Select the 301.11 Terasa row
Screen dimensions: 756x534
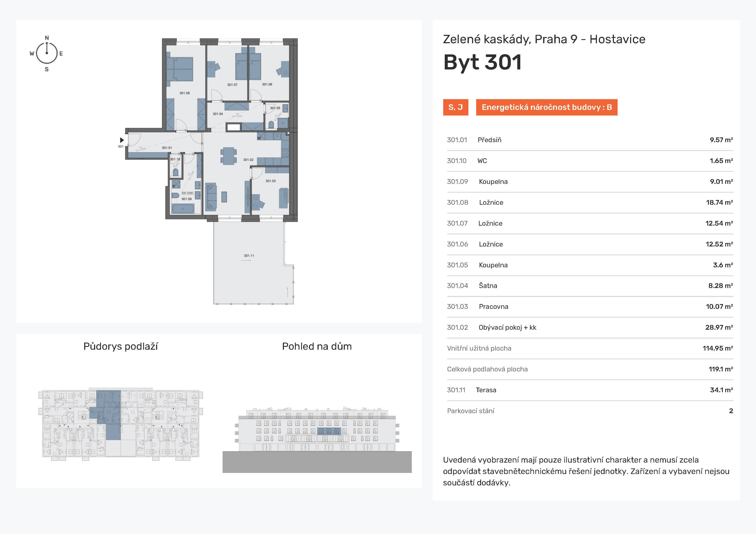(590, 390)
